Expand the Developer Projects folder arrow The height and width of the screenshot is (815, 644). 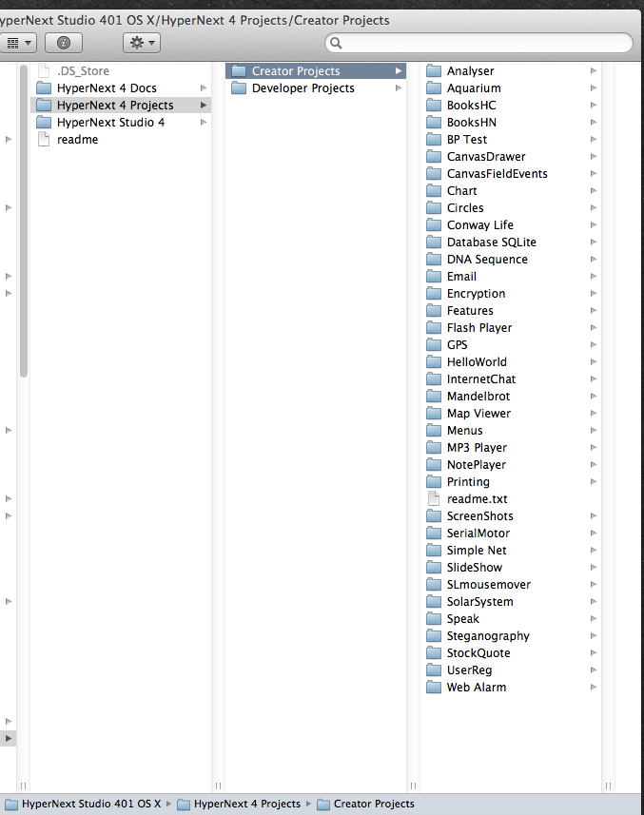(399, 87)
